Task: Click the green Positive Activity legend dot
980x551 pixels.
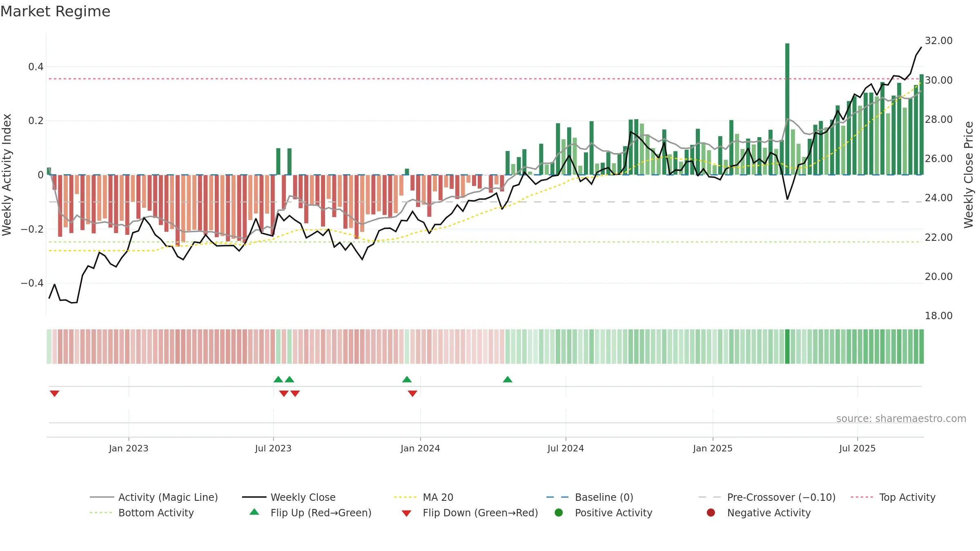Action: tap(559, 512)
